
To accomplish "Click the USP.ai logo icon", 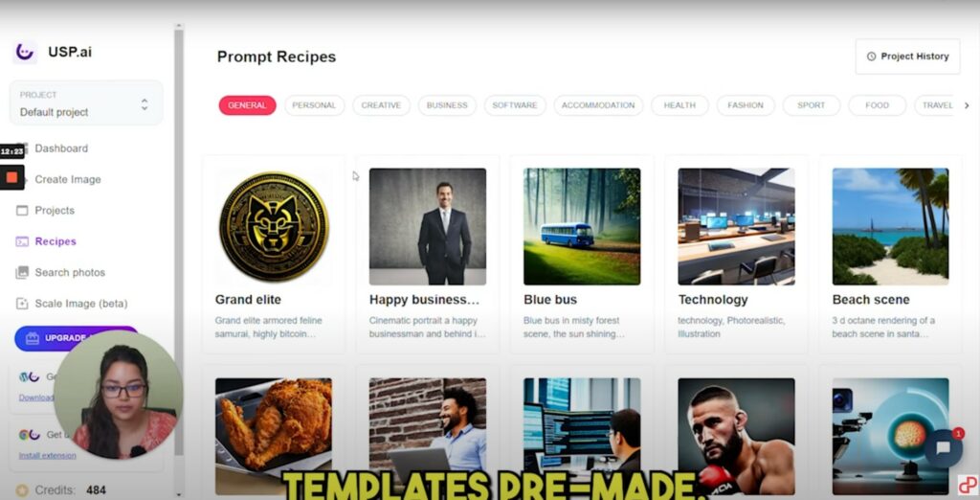I will pos(24,52).
